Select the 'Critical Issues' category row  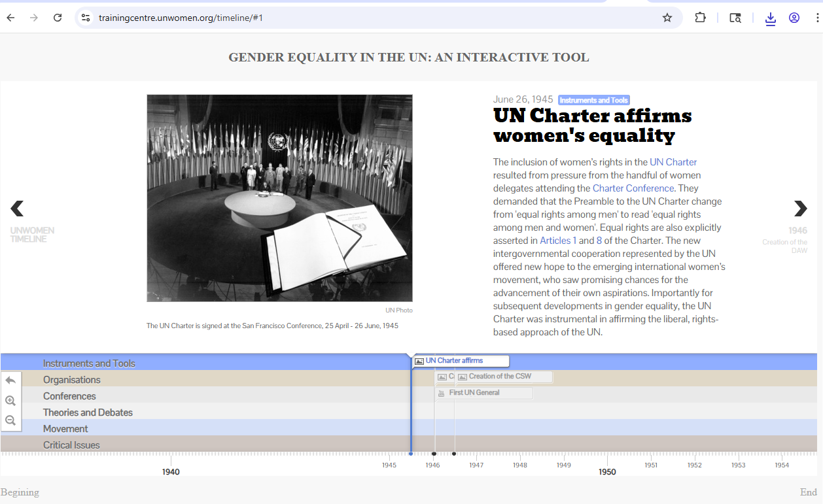(71, 445)
